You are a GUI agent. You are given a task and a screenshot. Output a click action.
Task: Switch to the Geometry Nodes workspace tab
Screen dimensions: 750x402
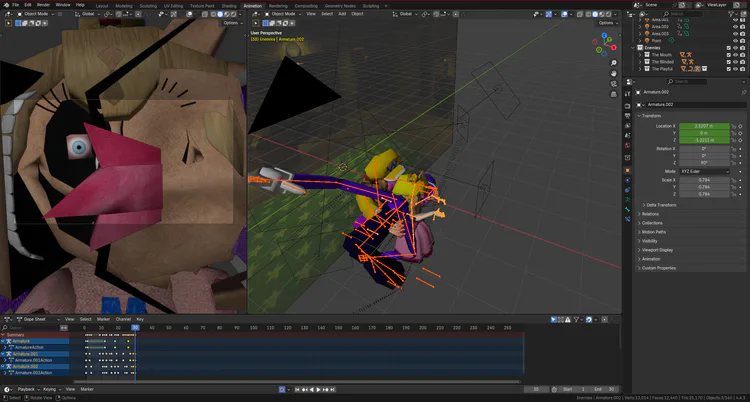[340, 6]
